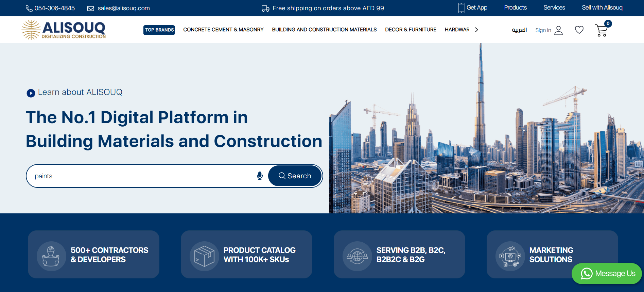Viewport: 644px width, 292px height.
Task: Click the microphone voice search icon
Action: [x=260, y=176]
